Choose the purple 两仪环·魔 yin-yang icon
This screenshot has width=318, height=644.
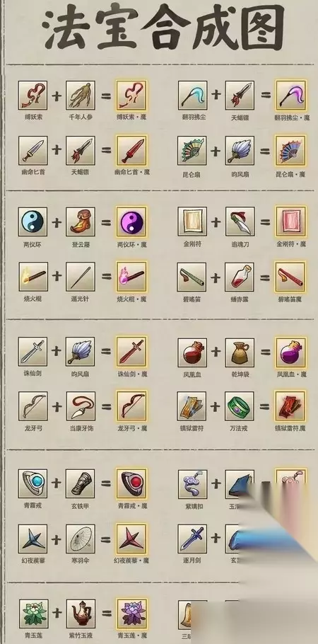click(131, 222)
